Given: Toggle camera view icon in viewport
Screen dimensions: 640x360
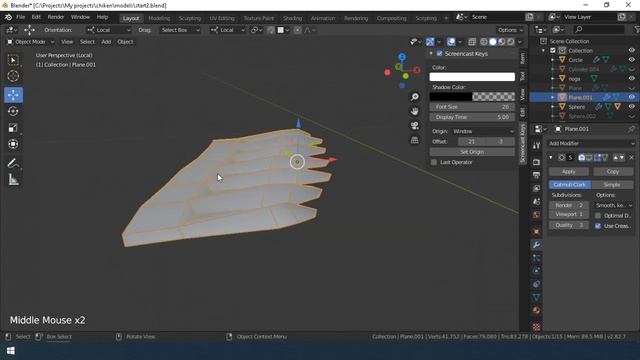Looking at the screenshot, I should 415,125.
